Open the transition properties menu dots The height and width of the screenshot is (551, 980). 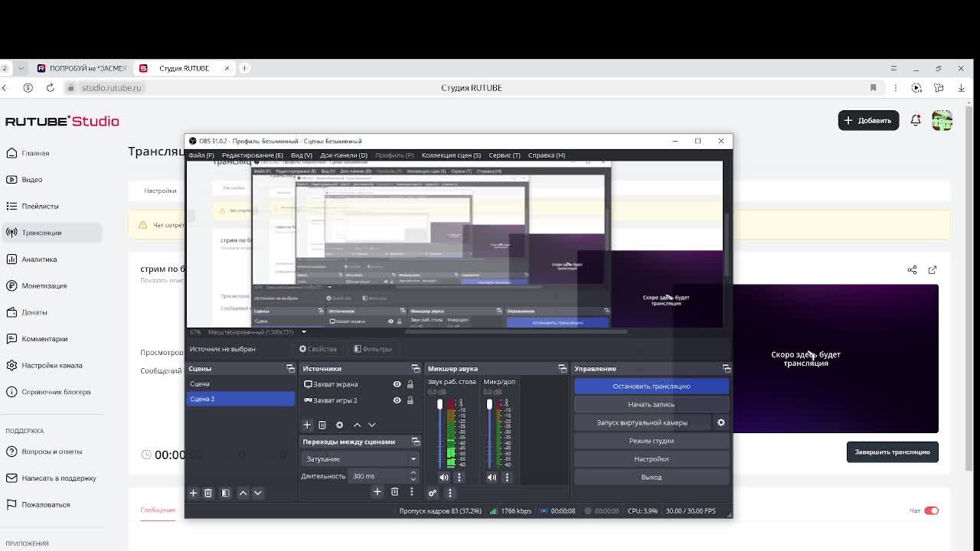(x=412, y=492)
